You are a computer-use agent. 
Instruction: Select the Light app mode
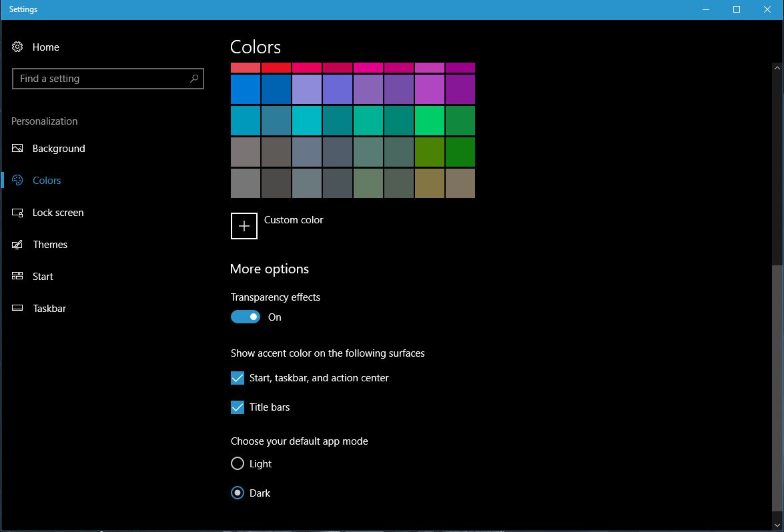coord(238,463)
